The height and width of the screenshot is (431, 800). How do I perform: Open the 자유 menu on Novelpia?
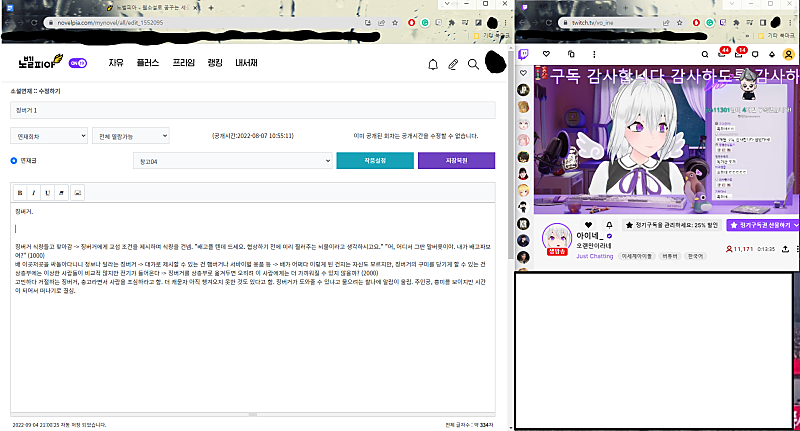116,63
